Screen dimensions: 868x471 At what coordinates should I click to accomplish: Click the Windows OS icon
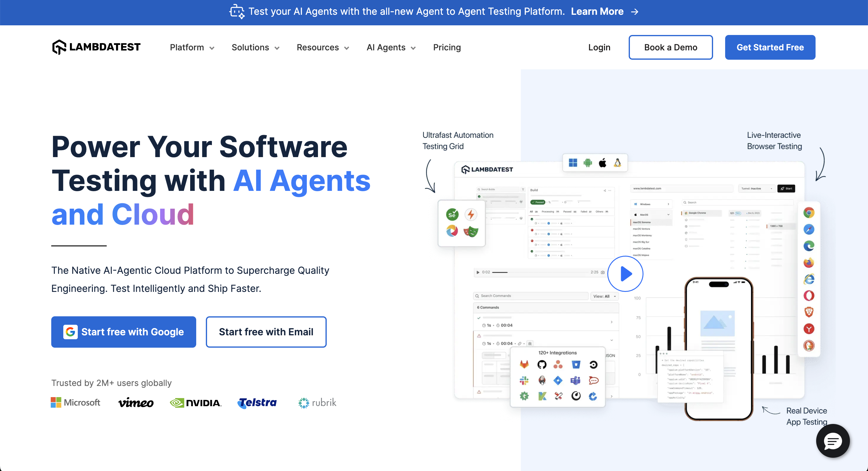(x=573, y=163)
